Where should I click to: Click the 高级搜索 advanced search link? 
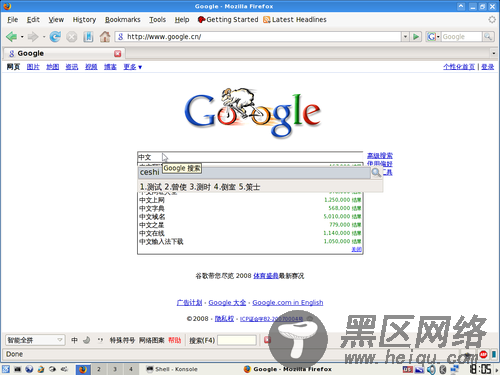pyautogui.click(x=380, y=156)
